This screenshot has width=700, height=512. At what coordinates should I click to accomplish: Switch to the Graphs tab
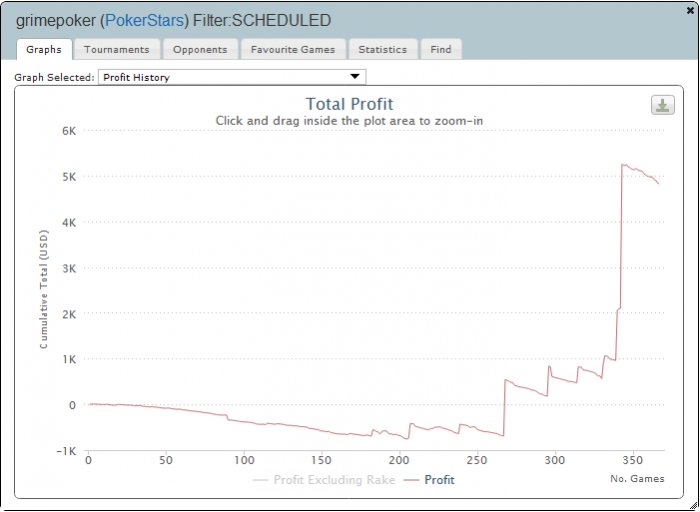[x=44, y=49]
